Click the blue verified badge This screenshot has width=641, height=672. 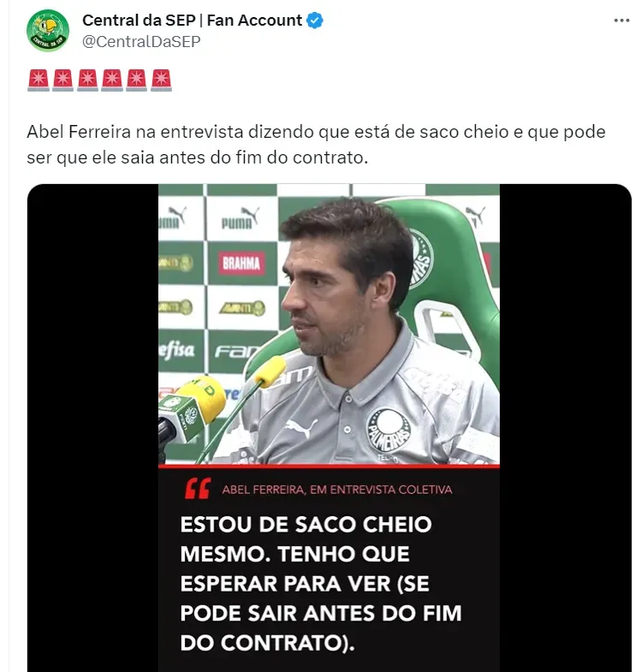tap(315, 21)
